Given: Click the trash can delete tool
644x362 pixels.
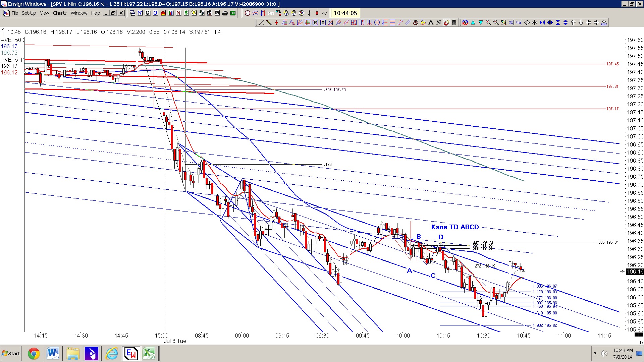Looking at the screenshot, I should click(x=454, y=22).
